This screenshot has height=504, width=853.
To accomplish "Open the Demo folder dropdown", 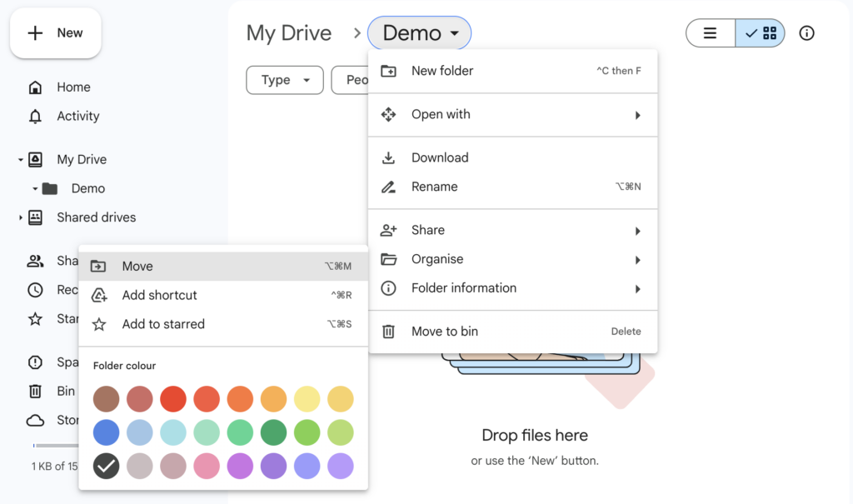I will [420, 33].
